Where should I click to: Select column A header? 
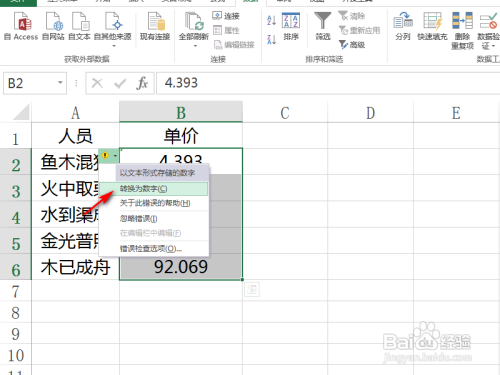(75, 113)
